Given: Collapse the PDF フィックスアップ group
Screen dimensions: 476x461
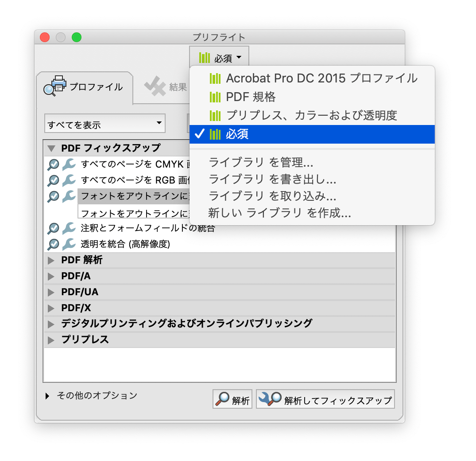Looking at the screenshot, I should (51, 148).
